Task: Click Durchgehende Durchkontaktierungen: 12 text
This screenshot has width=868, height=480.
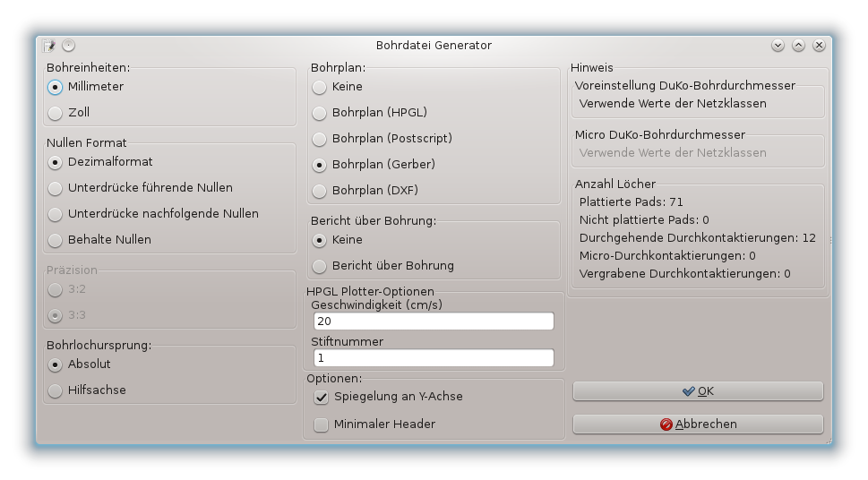Action: pos(698,238)
